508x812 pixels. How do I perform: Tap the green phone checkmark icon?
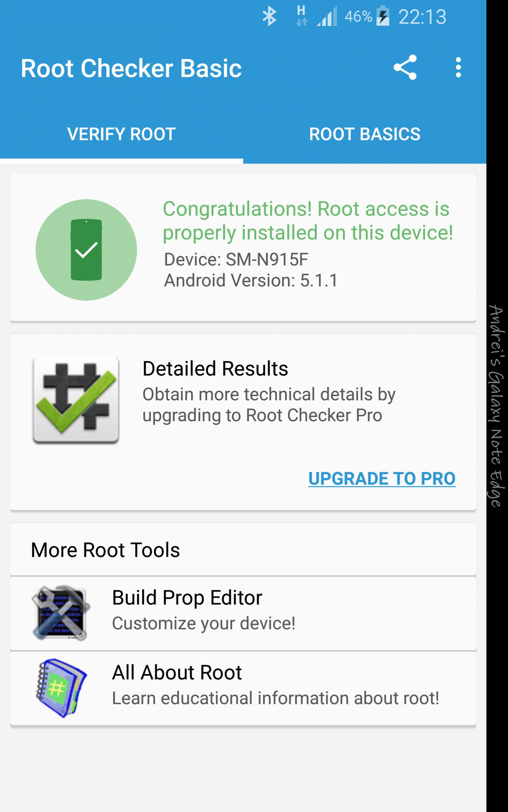(x=86, y=250)
